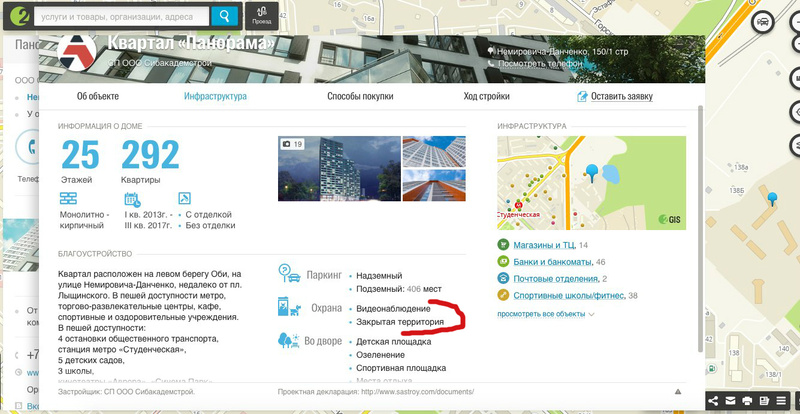Click the blue pin on the background map
This screenshot has width=800, height=414.
point(772,199)
